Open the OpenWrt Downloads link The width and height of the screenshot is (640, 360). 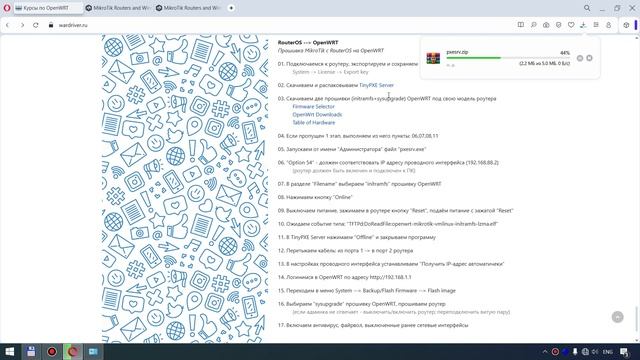(317, 115)
